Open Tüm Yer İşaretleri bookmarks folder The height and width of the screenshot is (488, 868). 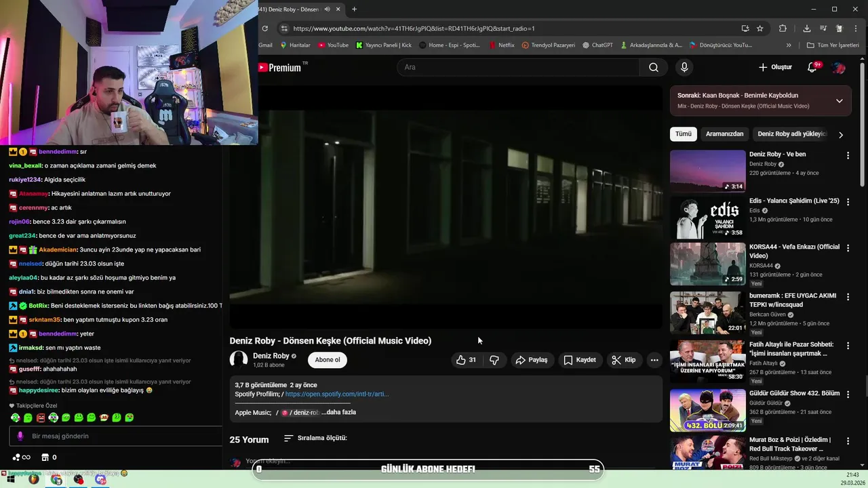pos(833,45)
